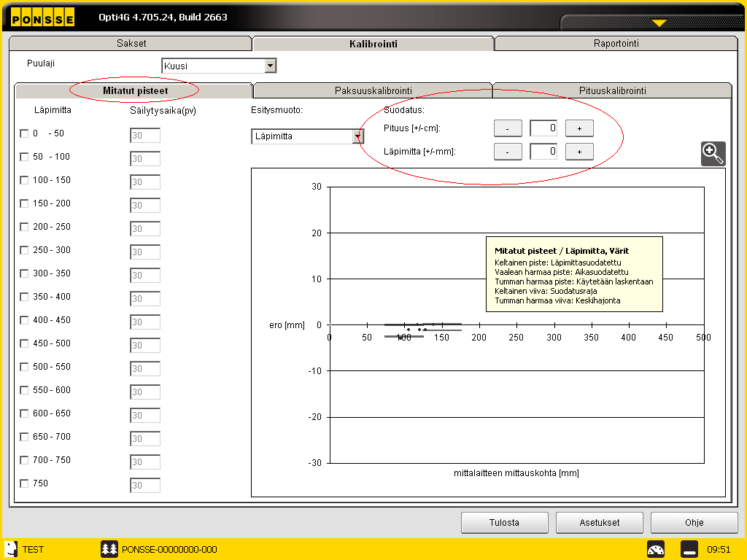Click the 09:51 clock in status bar
Screen dimensions: 747x560
(x=719, y=550)
